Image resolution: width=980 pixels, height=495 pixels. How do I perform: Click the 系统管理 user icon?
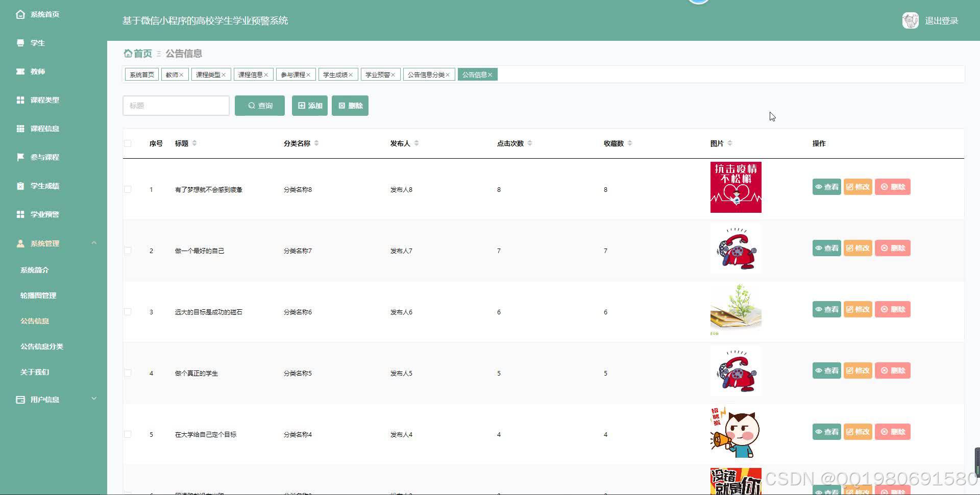[20, 243]
